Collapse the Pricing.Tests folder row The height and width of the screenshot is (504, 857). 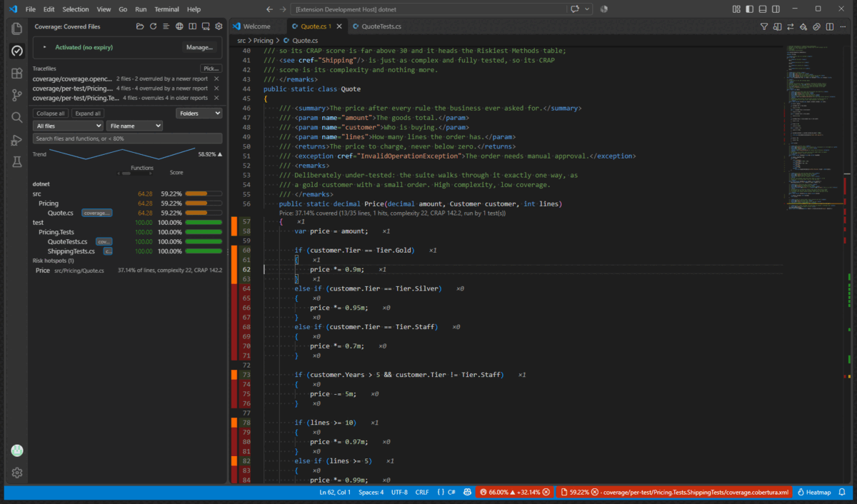click(x=127, y=232)
